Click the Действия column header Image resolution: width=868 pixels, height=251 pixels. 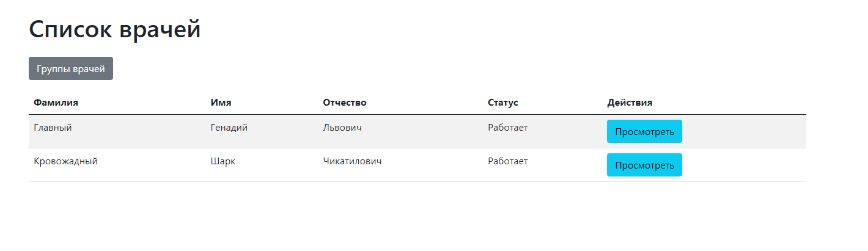[x=630, y=103]
